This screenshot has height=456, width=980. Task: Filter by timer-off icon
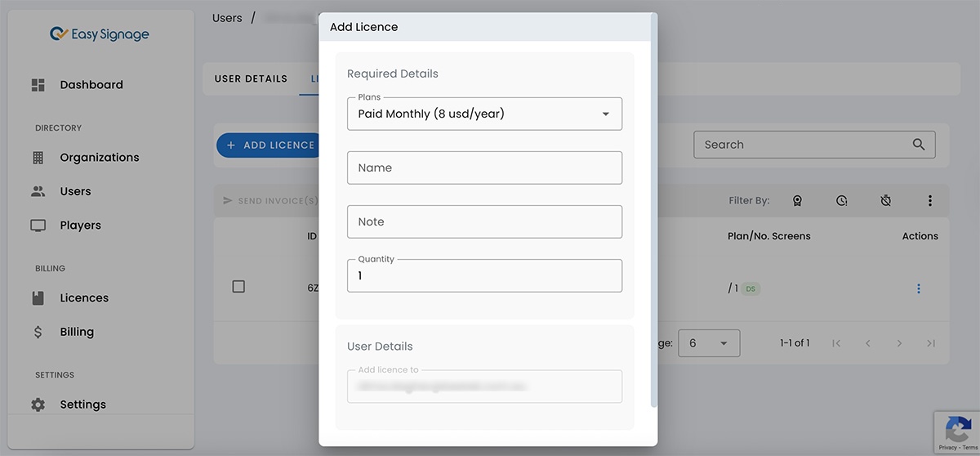pyautogui.click(x=886, y=200)
